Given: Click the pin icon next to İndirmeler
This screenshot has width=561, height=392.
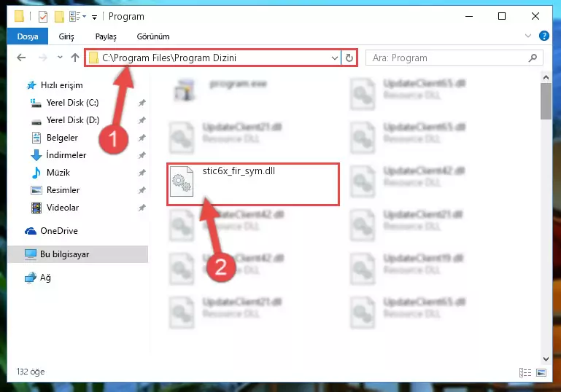Looking at the screenshot, I should coord(142,155).
